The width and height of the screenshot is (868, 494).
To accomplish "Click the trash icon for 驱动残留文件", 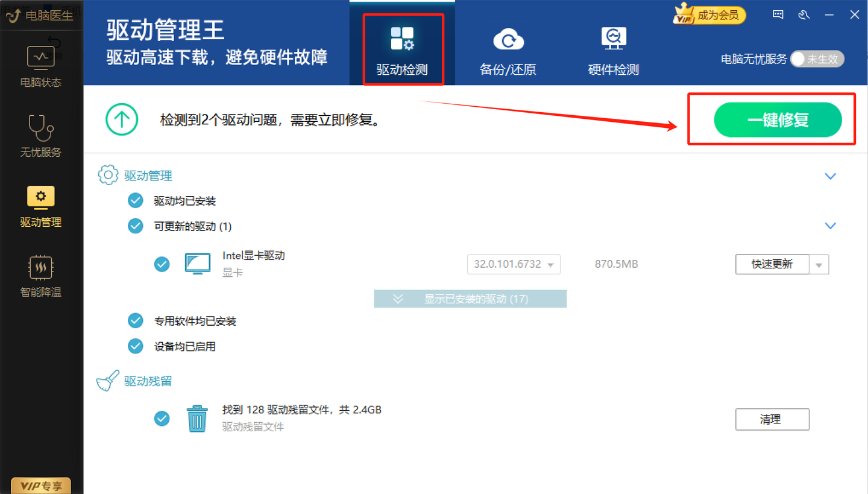I will pyautogui.click(x=197, y=418).
